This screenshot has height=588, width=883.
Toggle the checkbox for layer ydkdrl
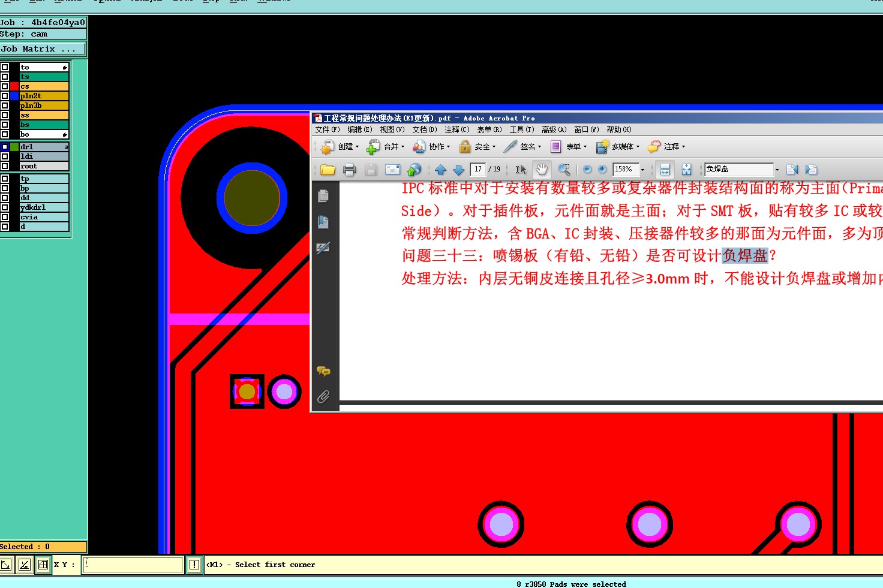[5, 207]
